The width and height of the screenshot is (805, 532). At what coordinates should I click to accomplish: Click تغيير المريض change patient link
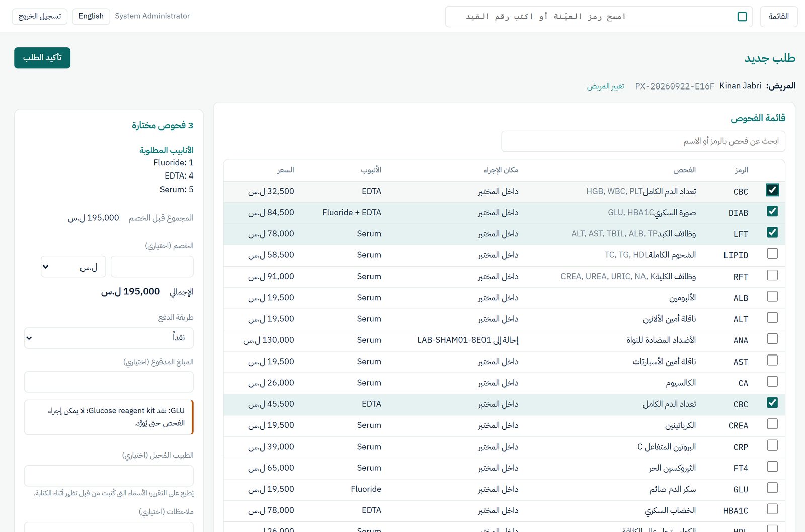click(605, 86)
